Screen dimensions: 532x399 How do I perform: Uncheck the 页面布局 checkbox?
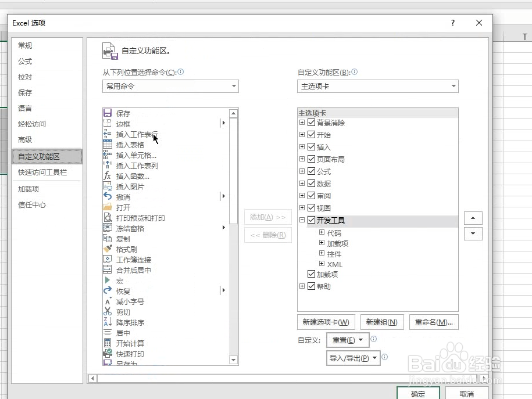[x=311, y=159]
